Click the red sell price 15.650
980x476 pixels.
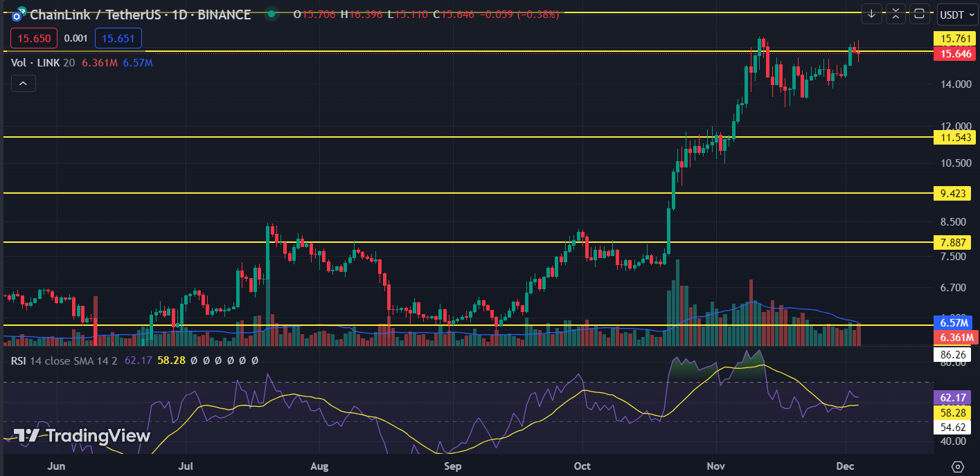[x=33, y=39]
